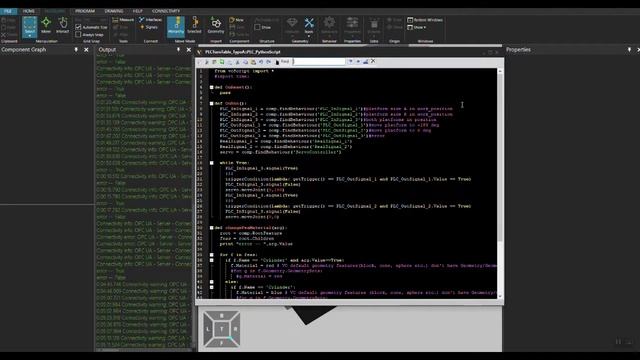
Task: Enable the Automatic Size checkbox
Action: pyautogui.click(x=78, y=27)
